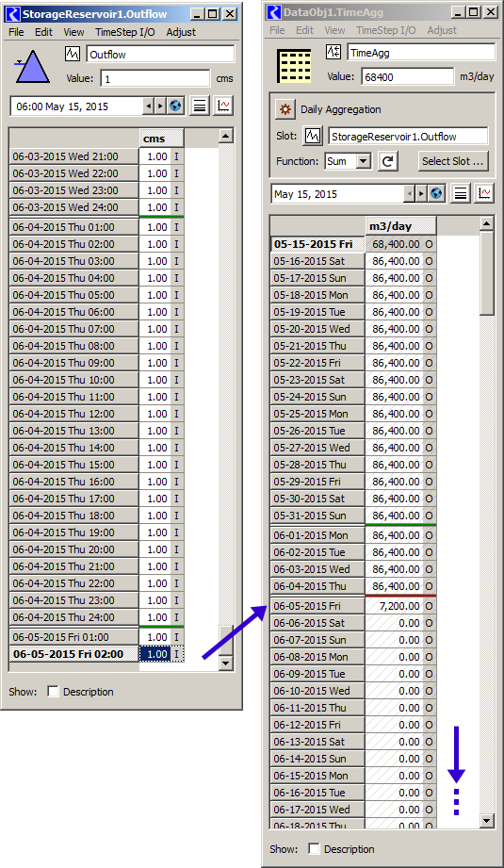
Task: Enable Description checkbox in Outflow window
Action: 53,692
